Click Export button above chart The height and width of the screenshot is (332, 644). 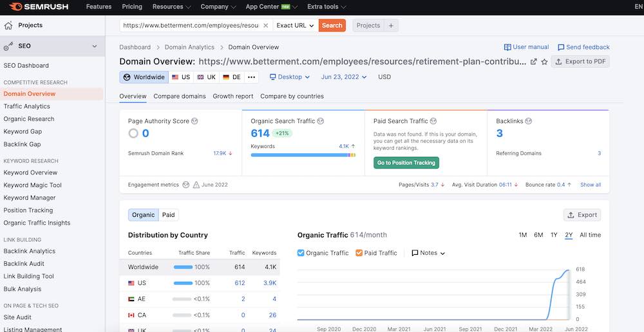point(582,215)
